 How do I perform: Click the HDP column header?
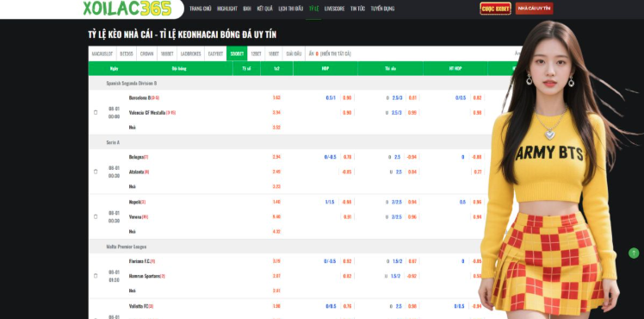coord(325,69)
